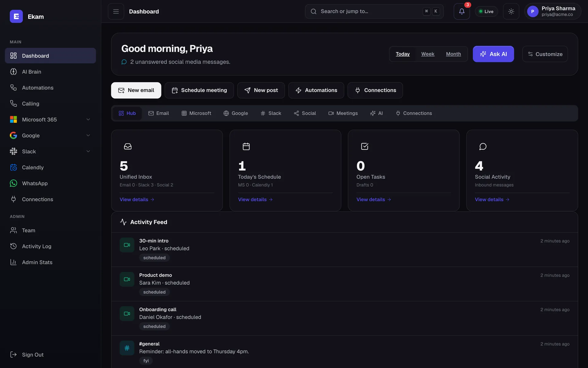Image resolution: width=588 pixels, height=368 pixels.
Task: Switch theme with the sun icon
Action: (511, 11)
